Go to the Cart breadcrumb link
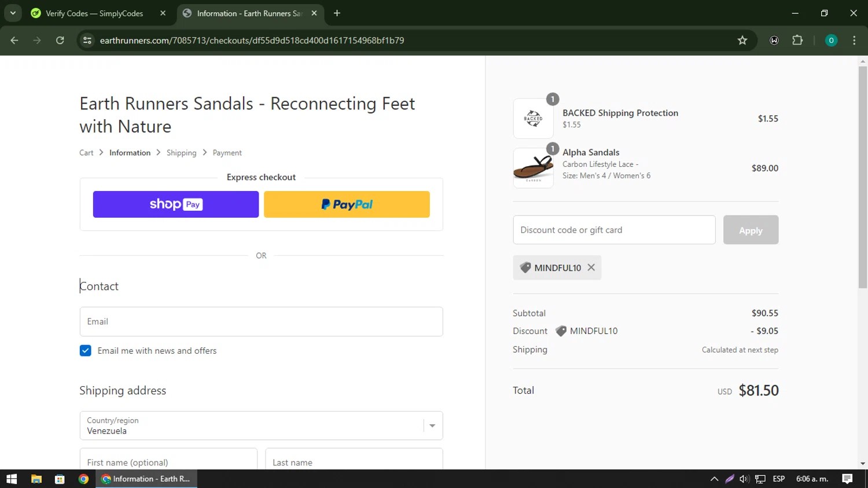 tap(86, 153)
